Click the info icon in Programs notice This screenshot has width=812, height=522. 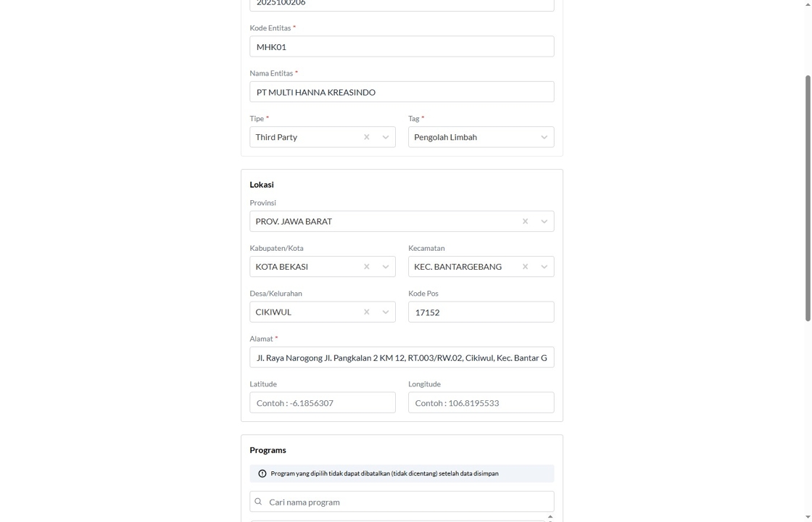(x=262, y=473)
